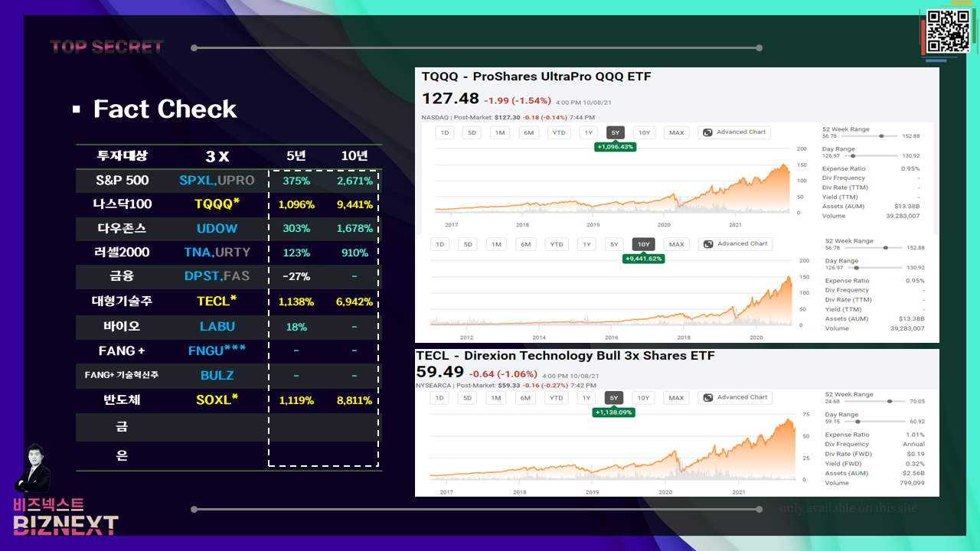Switch TECL chart to 10Y

(644, 398)
